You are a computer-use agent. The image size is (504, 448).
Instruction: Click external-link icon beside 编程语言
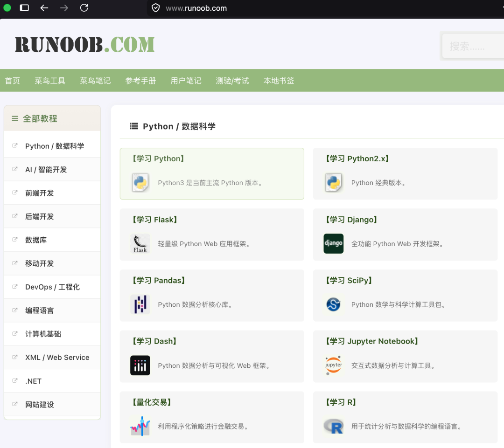point(15,310)
